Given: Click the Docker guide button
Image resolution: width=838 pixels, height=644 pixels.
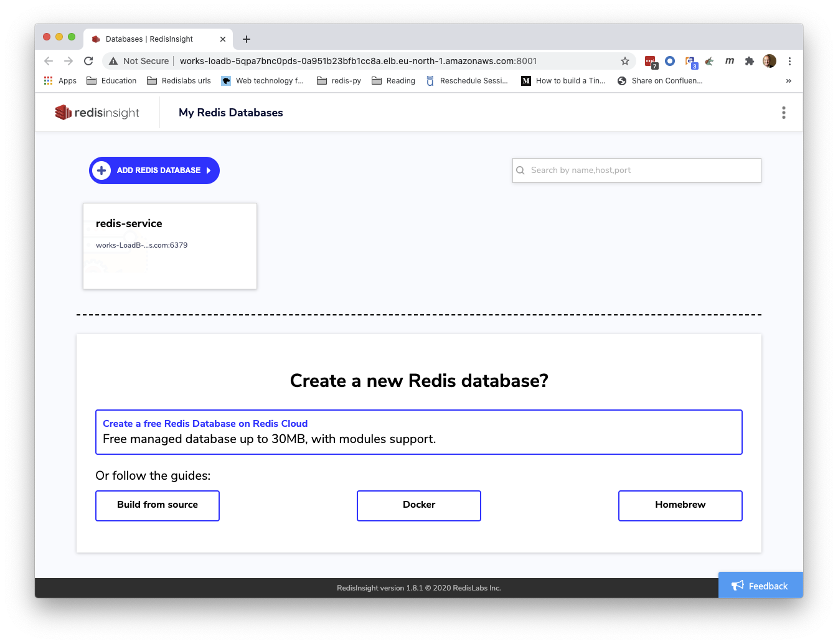Looking at the screenshot, I should tap(419, 505).
